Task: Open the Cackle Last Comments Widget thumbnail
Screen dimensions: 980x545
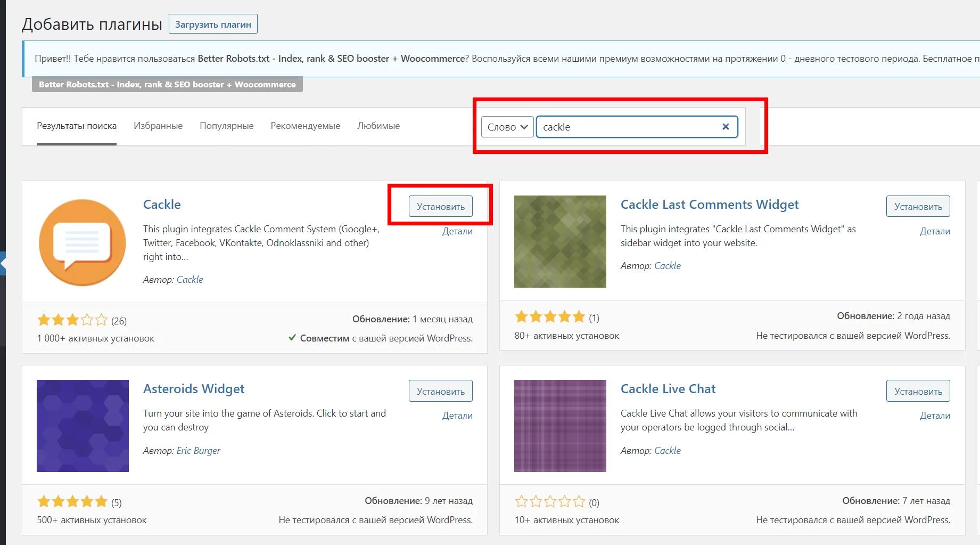Action: click(x=560, y=241)
